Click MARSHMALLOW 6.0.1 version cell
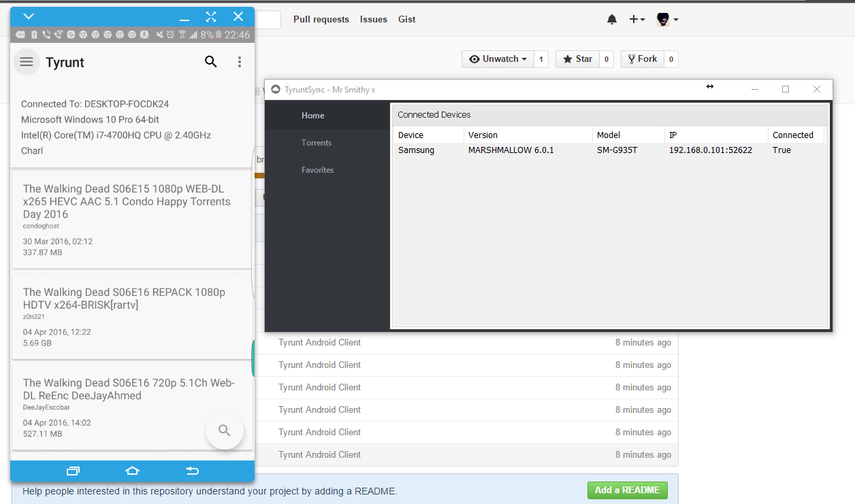 point(511,150)
